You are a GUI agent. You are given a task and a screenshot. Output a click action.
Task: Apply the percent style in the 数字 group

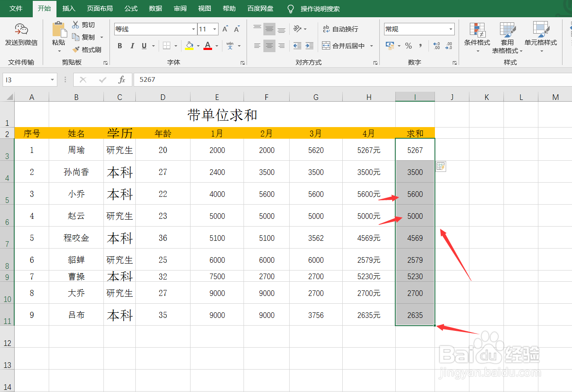click(408, 46)
